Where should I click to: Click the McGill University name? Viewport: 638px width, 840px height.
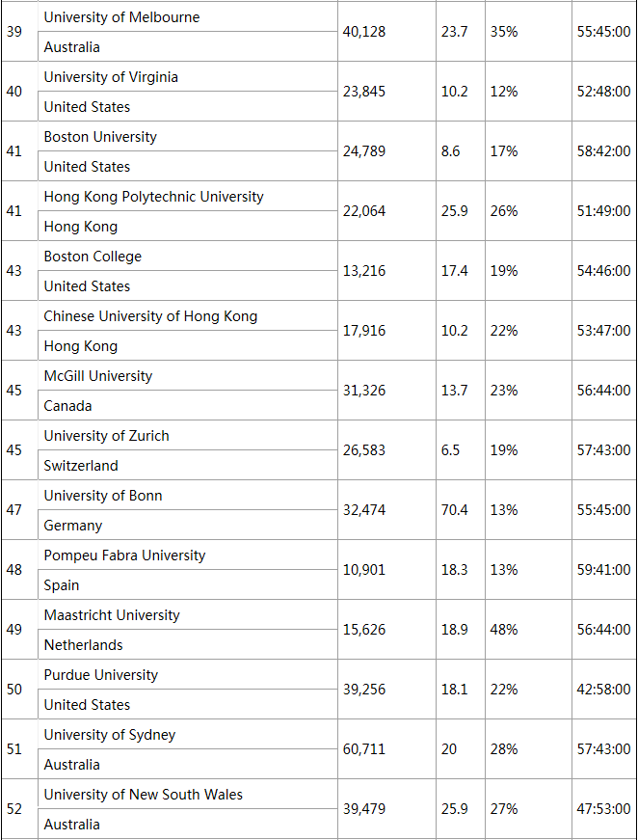click(98, 376)
